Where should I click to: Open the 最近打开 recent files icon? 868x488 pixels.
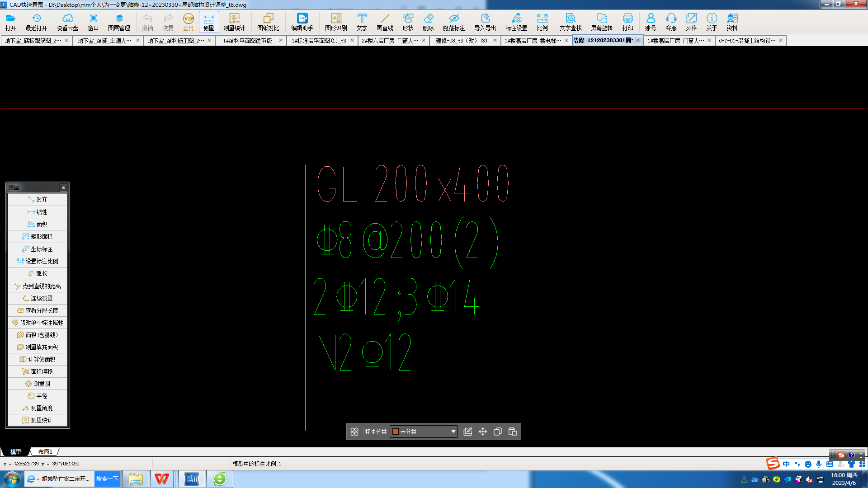coord(36,22)
